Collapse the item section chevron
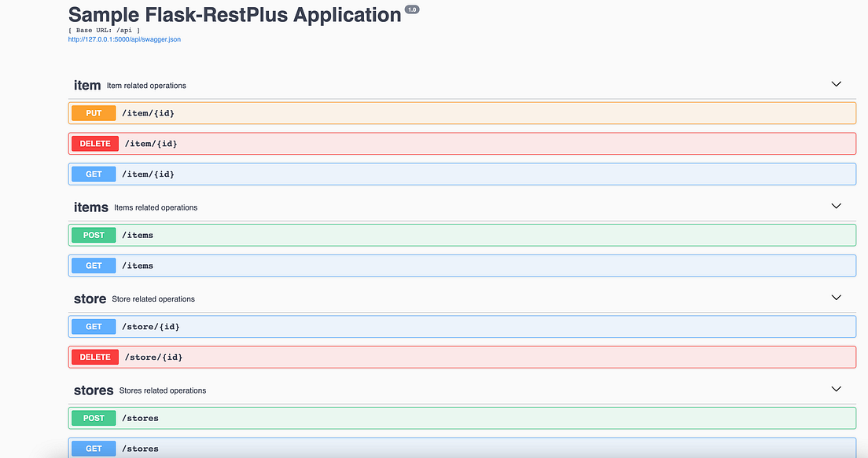Viewport: 868px width, 458px height. tap(836, 84)
